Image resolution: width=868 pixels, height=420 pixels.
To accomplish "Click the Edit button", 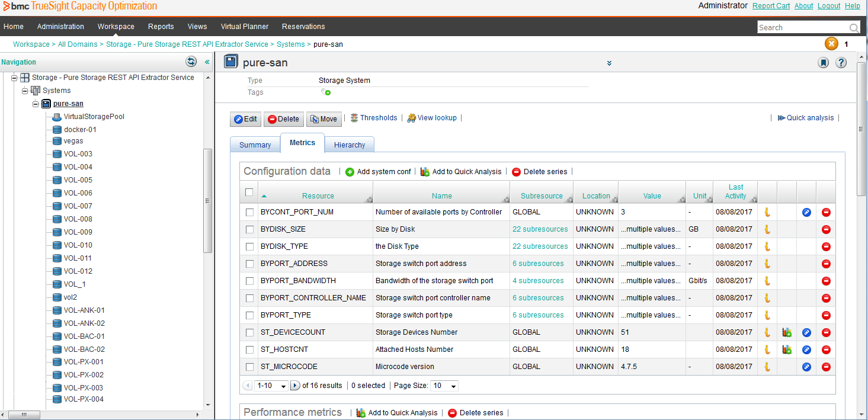I will 246,119.
